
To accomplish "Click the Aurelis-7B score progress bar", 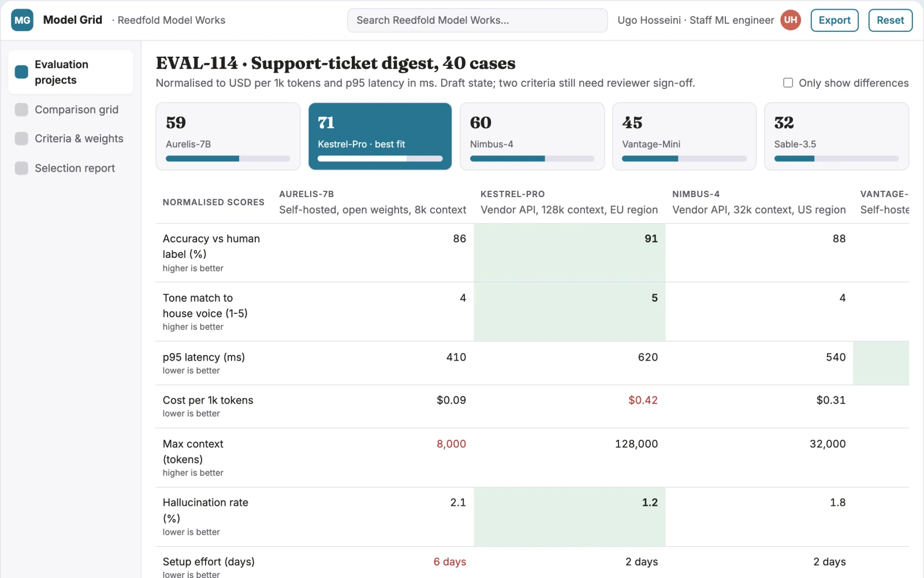I will [228, 158].
